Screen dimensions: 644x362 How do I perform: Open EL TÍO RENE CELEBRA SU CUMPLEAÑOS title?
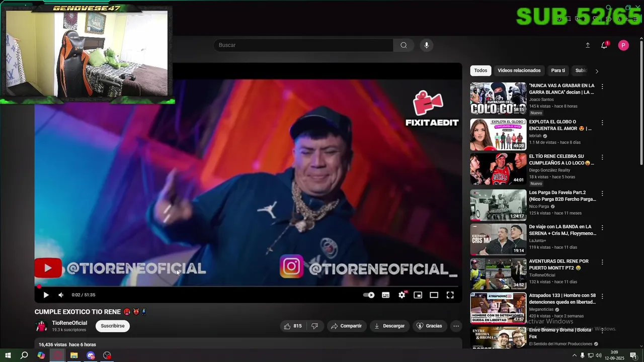coord(561,160)
